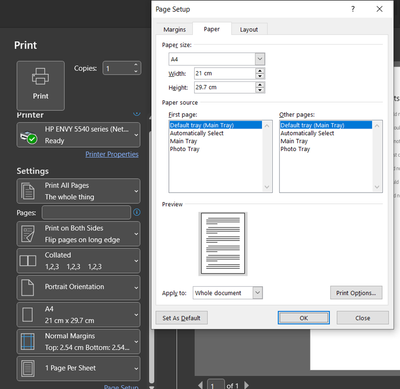The height and width of the screenshot is (389, 400).
Task: Go to previous page in print preview
Action: coord(200,385)
